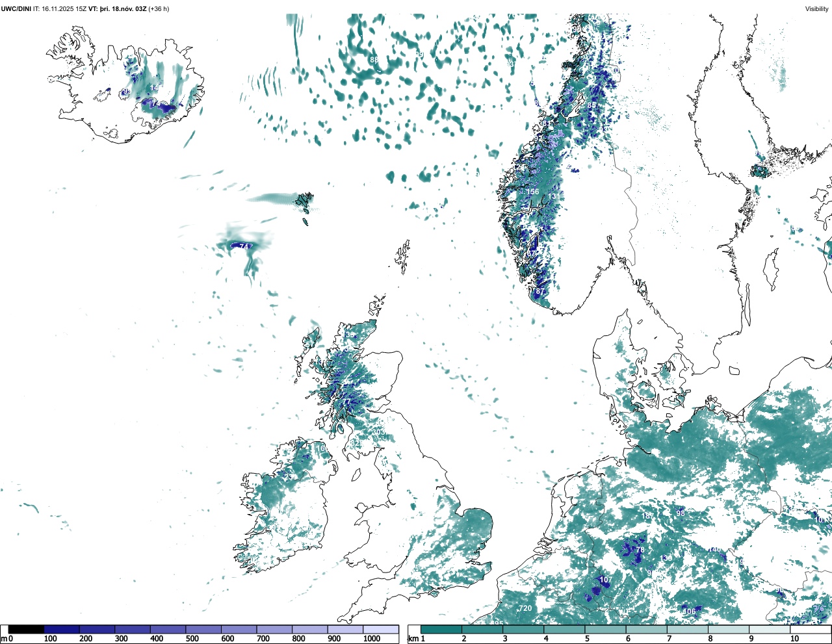
Task: Click the palest swatch between km 9 and 10
Action: click(770, 629)
